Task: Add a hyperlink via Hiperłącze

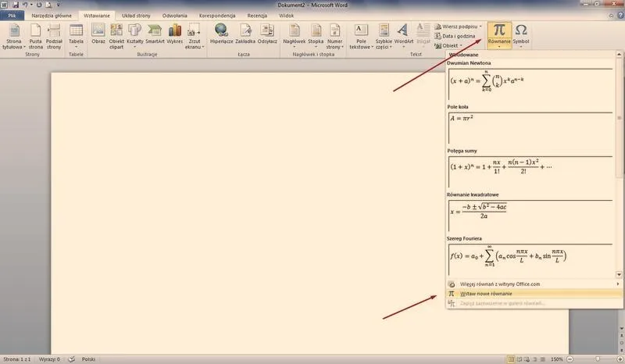Action: coord(221,34)
